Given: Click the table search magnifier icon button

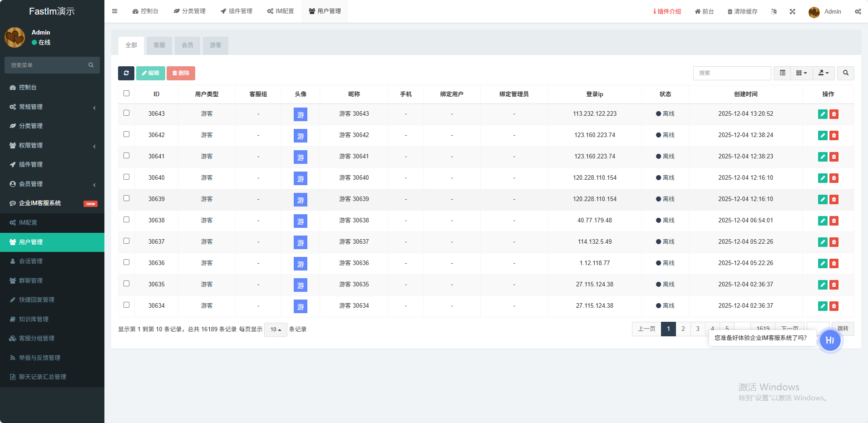Looking at the screenshot, I should tap(845, 73).
